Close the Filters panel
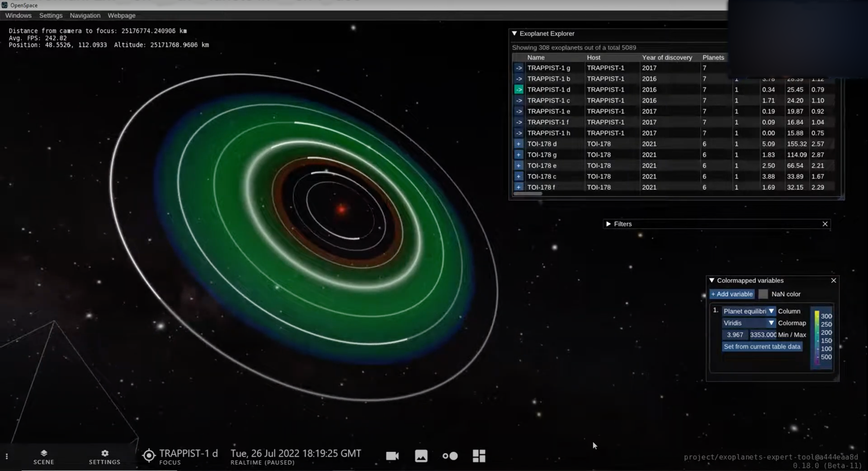Viewport: 868px width, 471px height. click(825, 224)
